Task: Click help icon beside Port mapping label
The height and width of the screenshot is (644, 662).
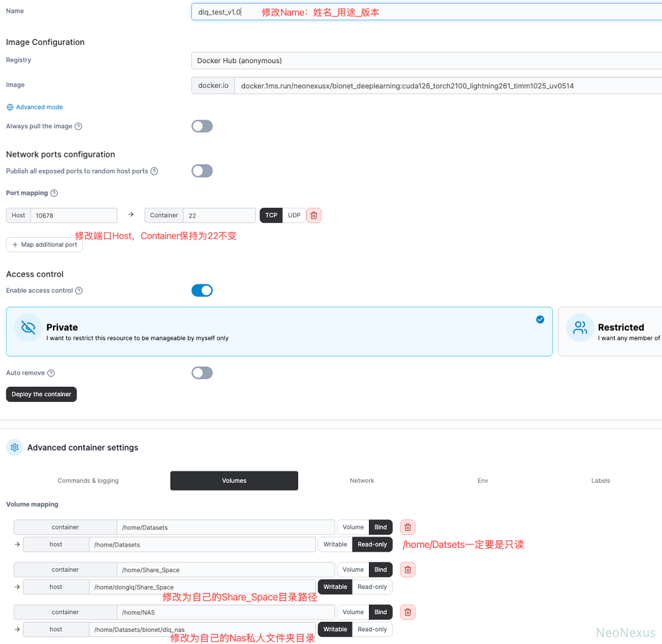Action: pyautogui.click(x=54, y=193)
